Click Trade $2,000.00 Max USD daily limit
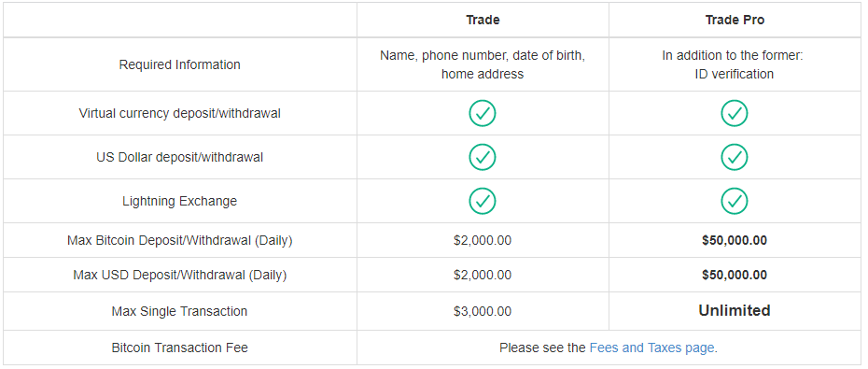Image resolution: width=868 pixels, height=369 pixels. [483, 275]
